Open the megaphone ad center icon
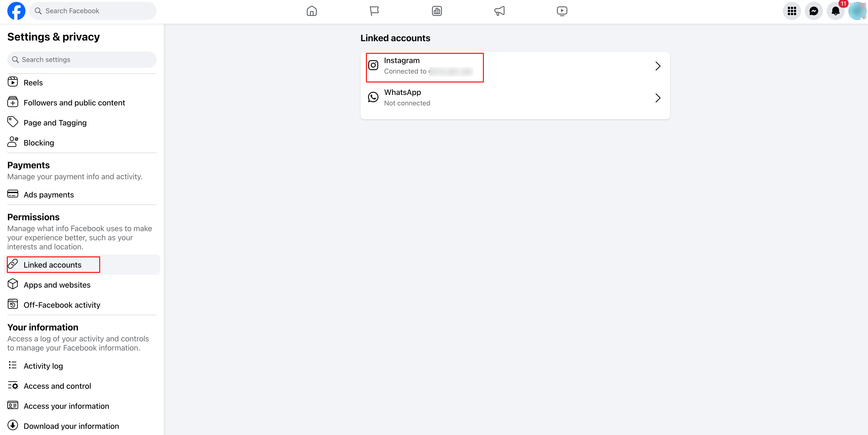868x435 pixels. [x=499, y=11]
